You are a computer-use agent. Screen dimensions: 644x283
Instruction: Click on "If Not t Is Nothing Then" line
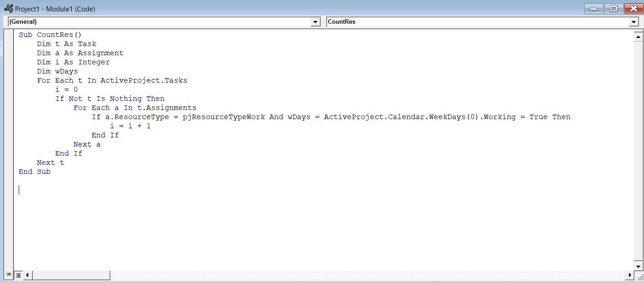click(x=110, y=99)
